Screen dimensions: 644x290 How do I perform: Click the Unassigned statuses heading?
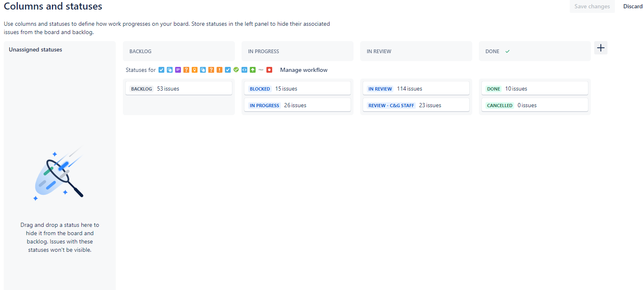pos(35,49)
